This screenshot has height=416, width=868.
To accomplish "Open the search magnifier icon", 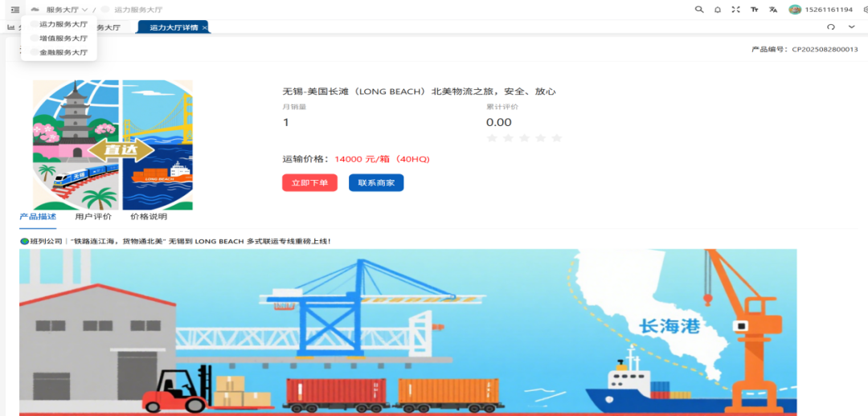I will (x=699, y=10).
